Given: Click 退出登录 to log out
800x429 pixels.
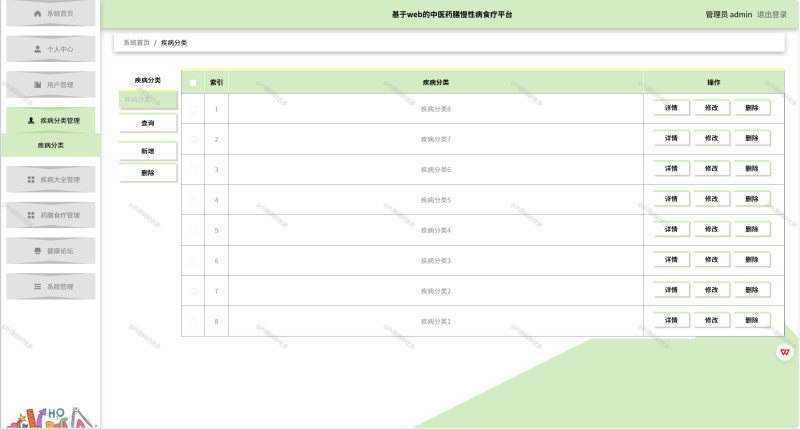Looking at the screenshot, I should click(771, 15).
